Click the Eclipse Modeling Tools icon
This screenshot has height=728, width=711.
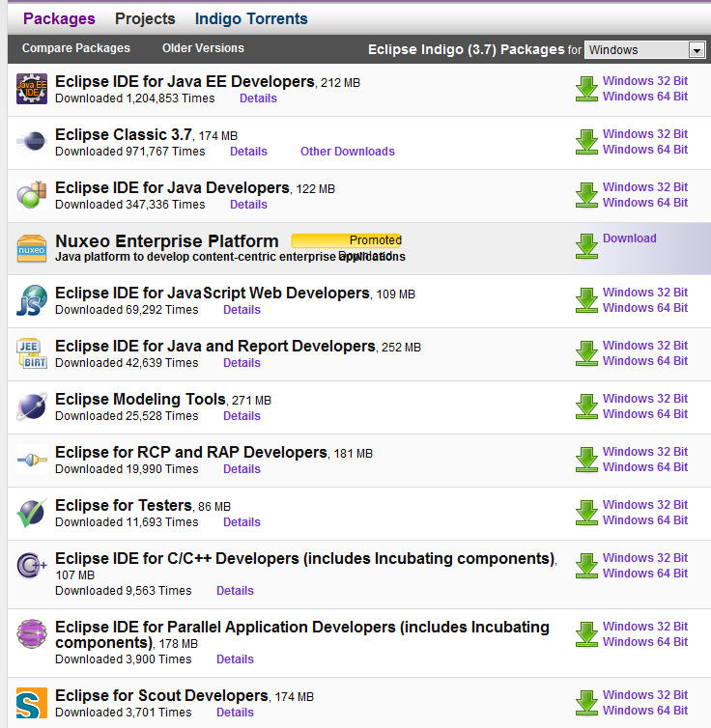pos(32,406)
